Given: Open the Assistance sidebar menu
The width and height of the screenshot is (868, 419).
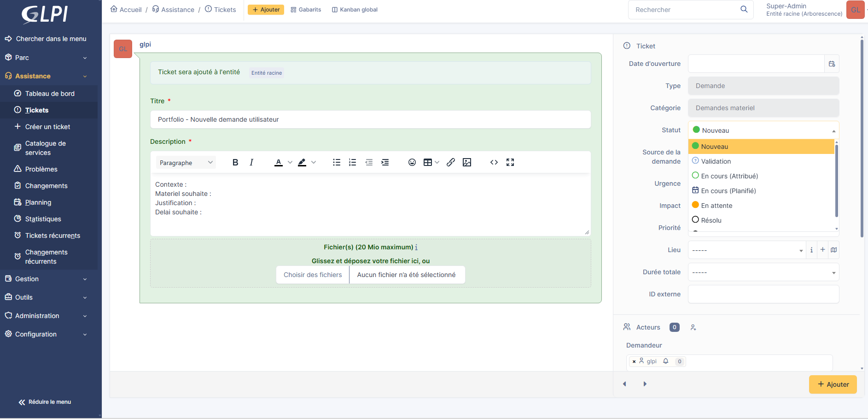Looking at the screenshot, I should tap(31, 76).
